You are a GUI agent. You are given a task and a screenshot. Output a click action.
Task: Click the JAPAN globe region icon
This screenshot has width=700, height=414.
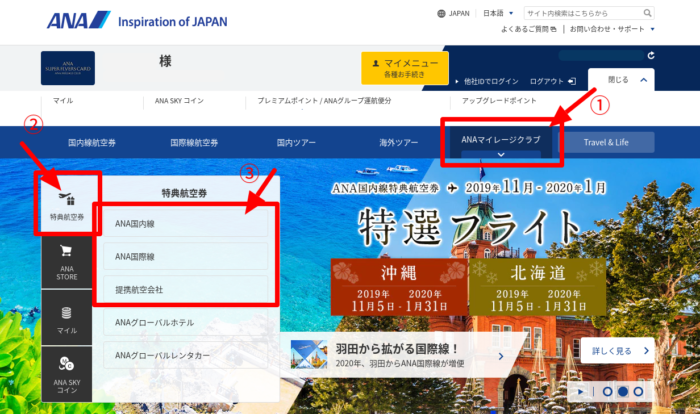(441, 13)
